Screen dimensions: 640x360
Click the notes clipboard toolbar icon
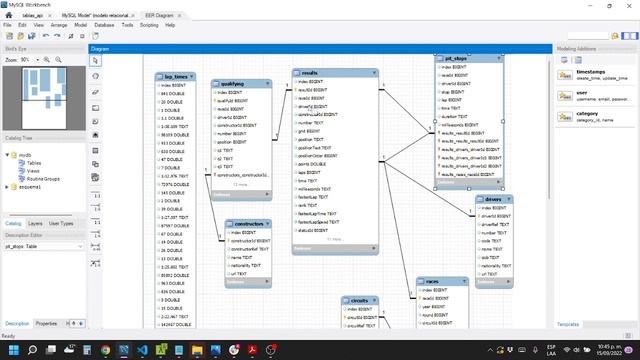click(95, 36)
